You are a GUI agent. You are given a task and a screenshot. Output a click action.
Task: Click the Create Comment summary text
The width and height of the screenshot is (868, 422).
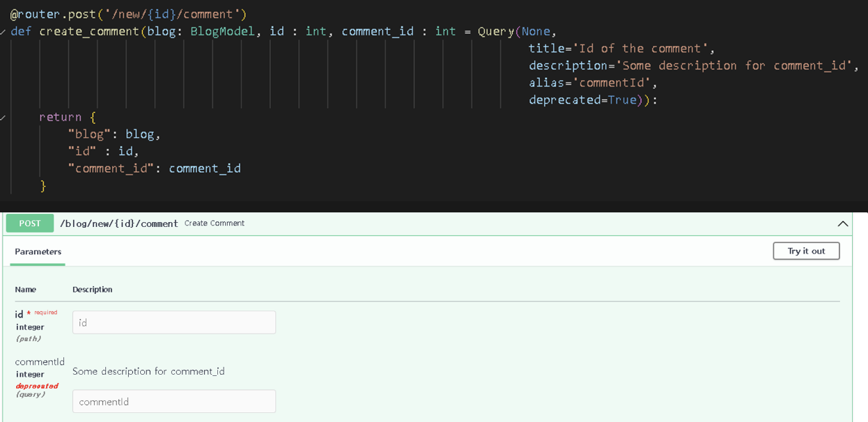pos(214,224)
